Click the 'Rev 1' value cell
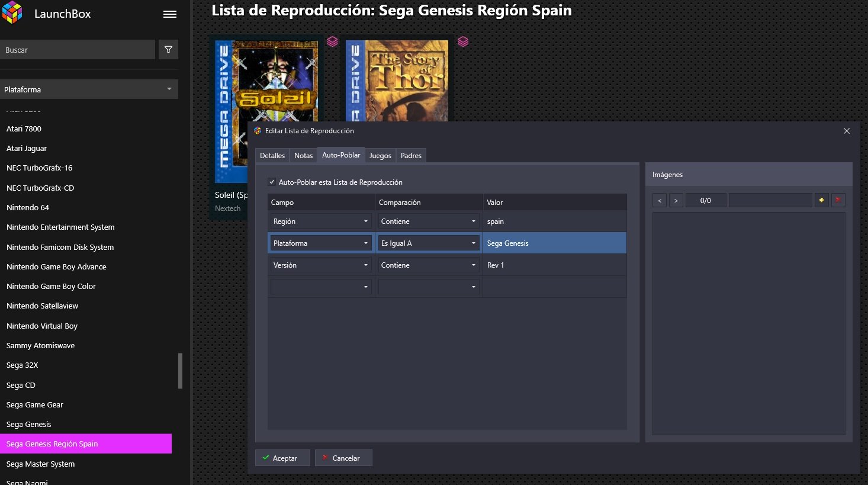868x485 pixels. point(555,265)
